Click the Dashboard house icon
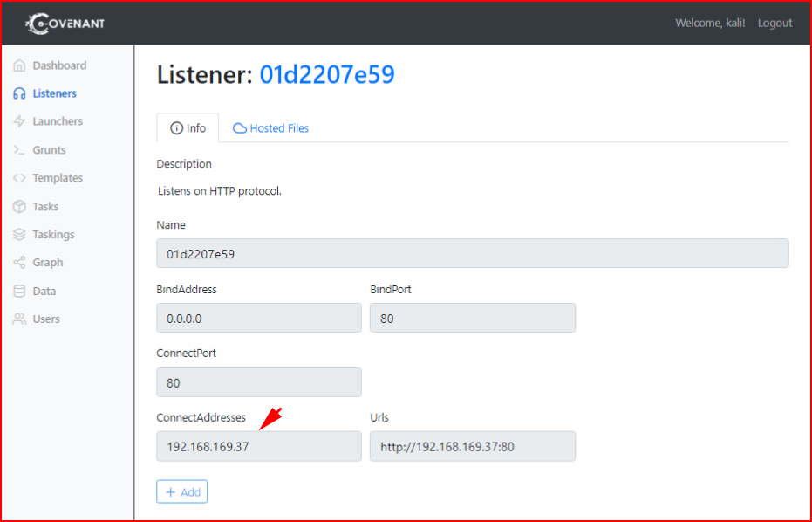This screenshot has height=522, width=812. pyautogui.click(x=19, y=65)
